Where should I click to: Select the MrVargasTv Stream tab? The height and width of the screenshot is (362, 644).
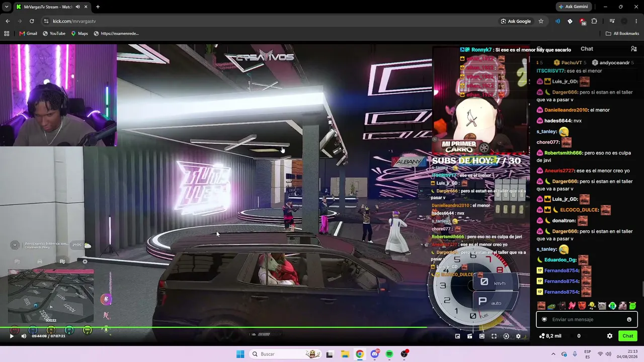coord(52,7)
